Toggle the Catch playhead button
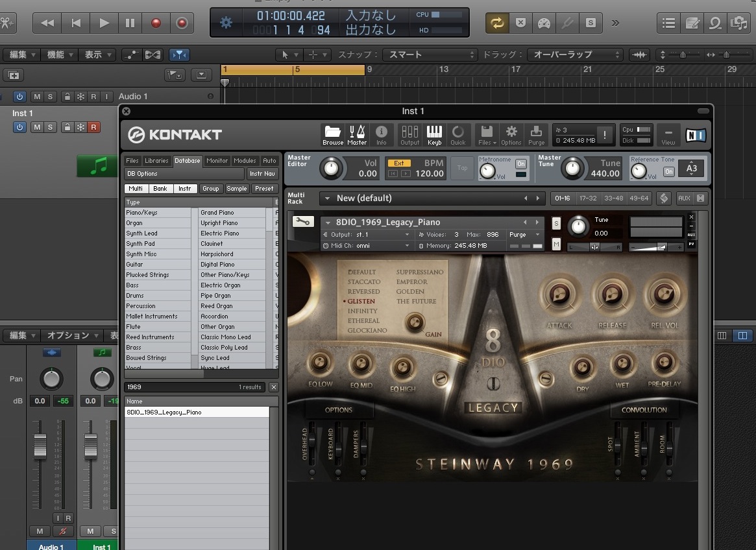Viewport: 756px width, 550px height. point(179,55)
